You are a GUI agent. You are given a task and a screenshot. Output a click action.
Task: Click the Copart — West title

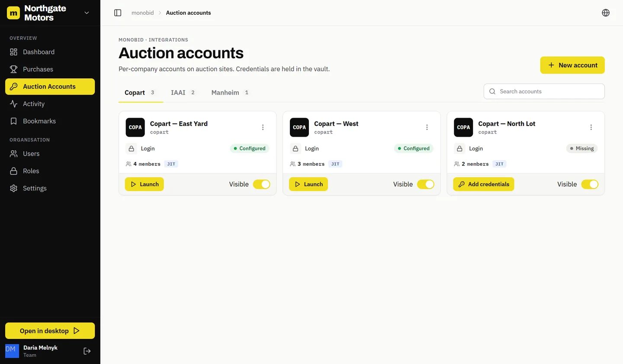[x=336, y=124]
